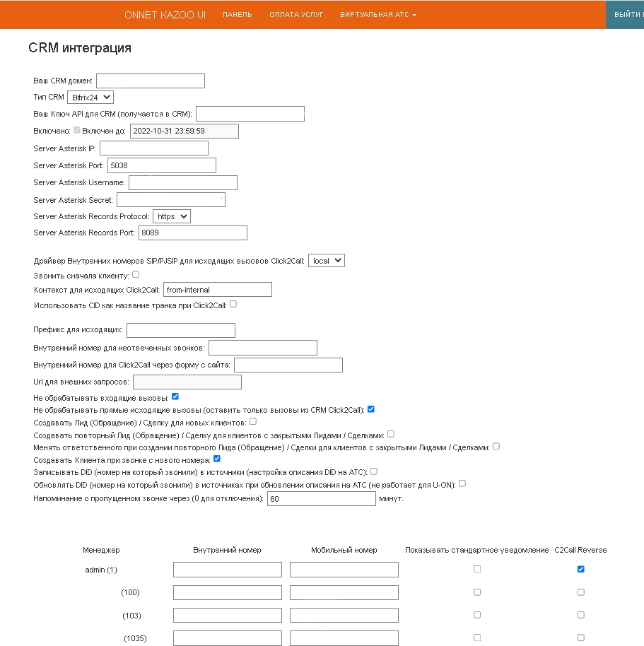
Task: Expand the Виртуальная АТС dropdown menu
Action: (x=378, y=14)
